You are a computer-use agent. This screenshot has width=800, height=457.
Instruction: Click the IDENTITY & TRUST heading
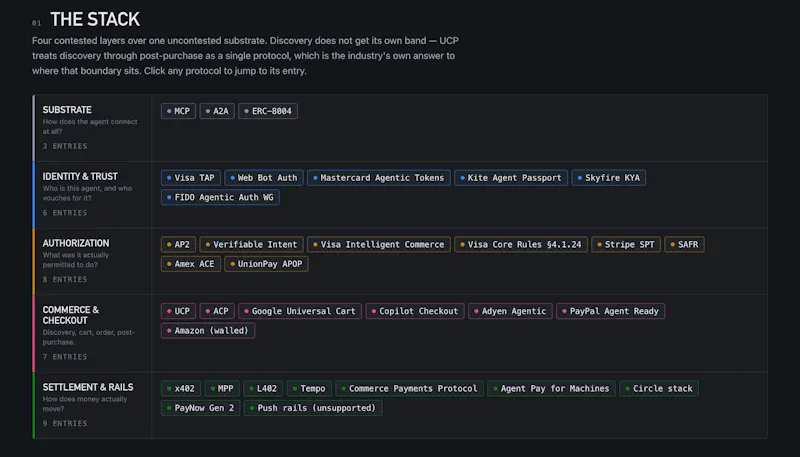(80, 177)
